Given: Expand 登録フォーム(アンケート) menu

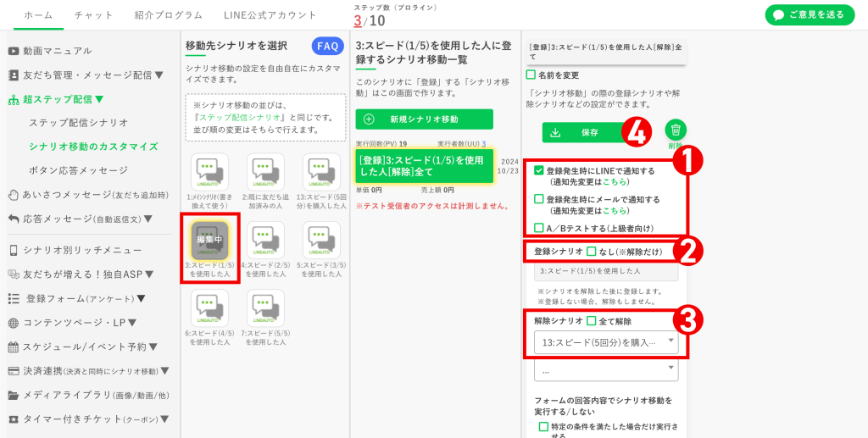Looking at the screenshot, I should [x=77, y=298].
